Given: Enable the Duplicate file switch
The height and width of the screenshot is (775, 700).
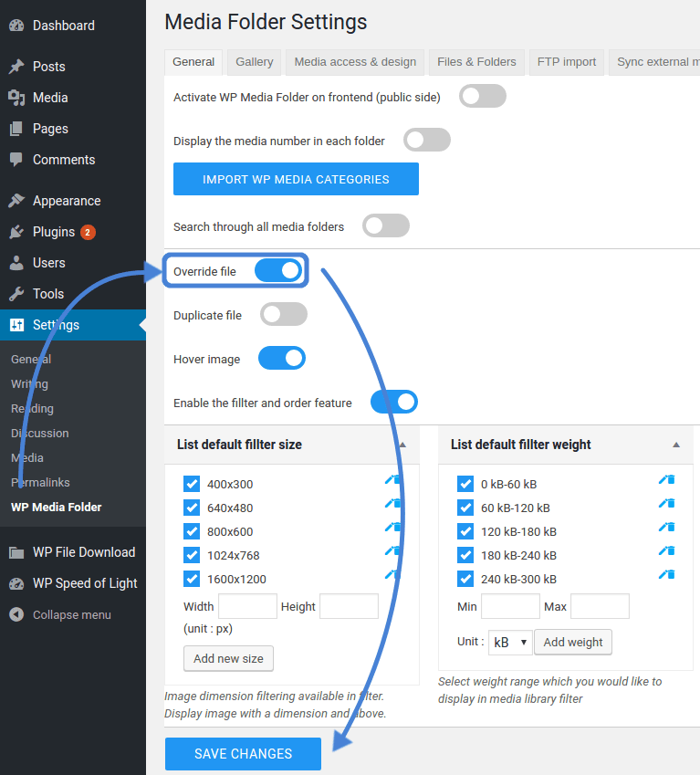Looking at the screenshot, I should (x=284, y=315).
